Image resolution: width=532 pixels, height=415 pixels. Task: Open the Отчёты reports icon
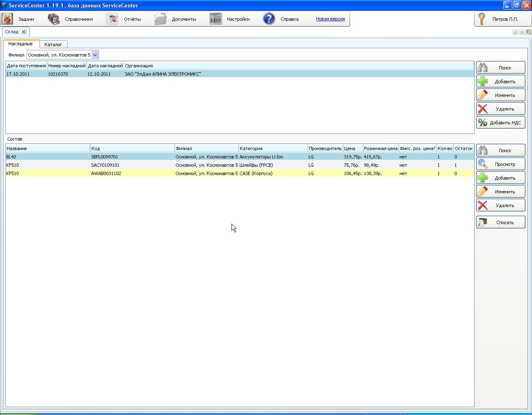click(x=112, y=19)
